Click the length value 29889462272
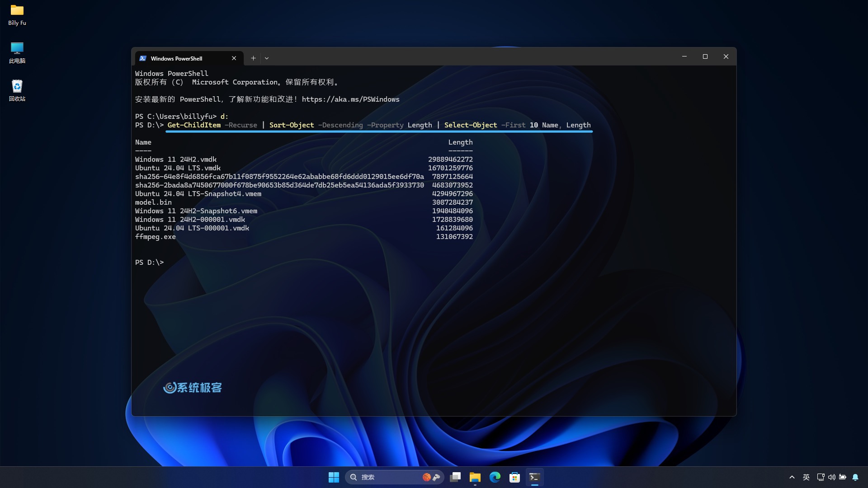This screenshot has width=868, height=488. [x=451, y=160]
